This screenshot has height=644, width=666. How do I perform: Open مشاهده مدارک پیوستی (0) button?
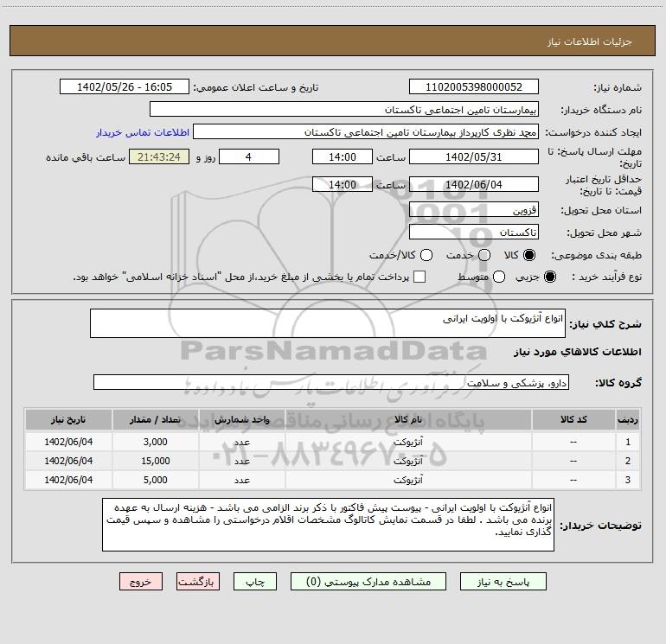(368, 582)
